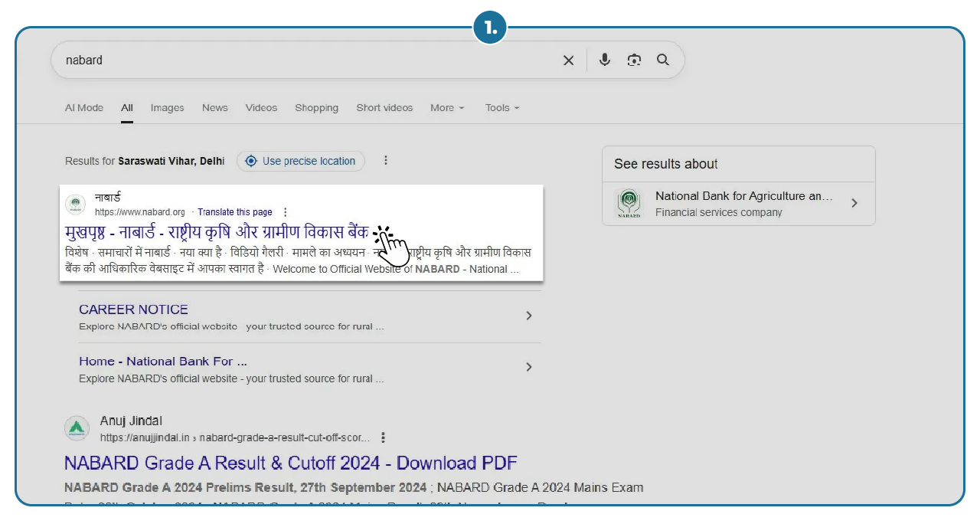Screen dimensions: 980x524
Task: Expand Home - National Bank sitelink chevron
Action: click(x=528, y=367)
